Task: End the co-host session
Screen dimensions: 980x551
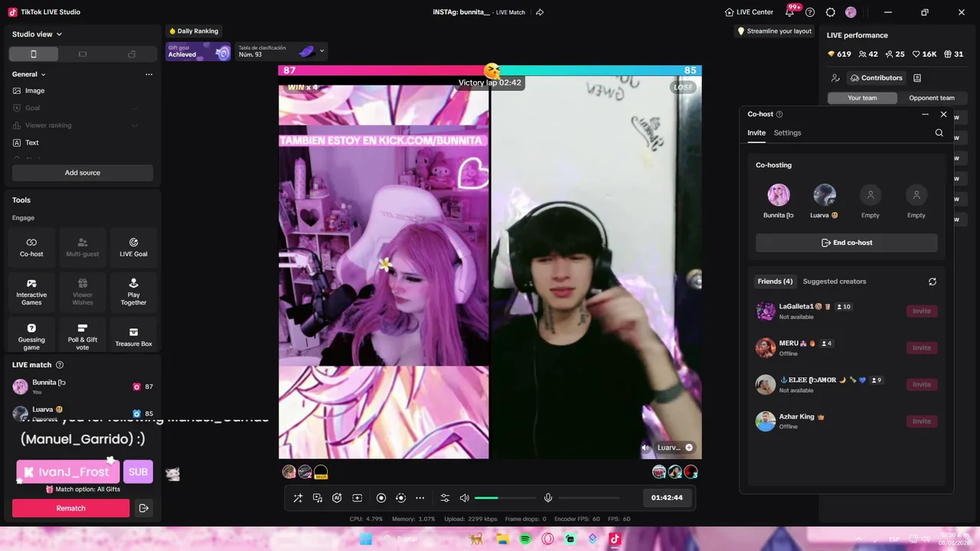Action: (847, 243)
